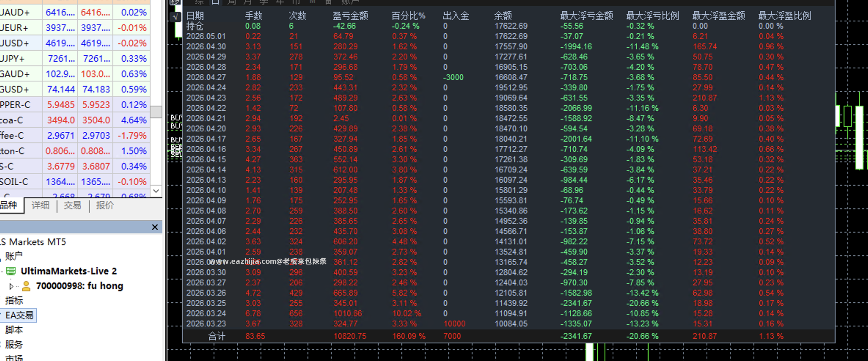Select the coa-C symbol row
Viewport: 868px width, 361px height.
pos(75,120)
